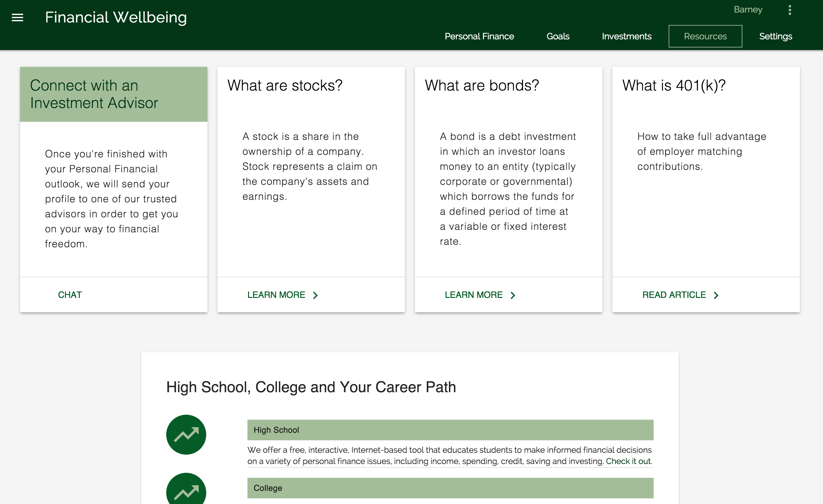Open the Goals tab

coord(557,36)
